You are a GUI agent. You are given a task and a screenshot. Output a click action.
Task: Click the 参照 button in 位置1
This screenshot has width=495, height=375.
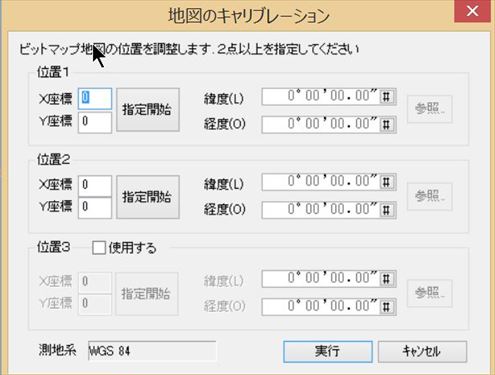click(x=430, y=109)
